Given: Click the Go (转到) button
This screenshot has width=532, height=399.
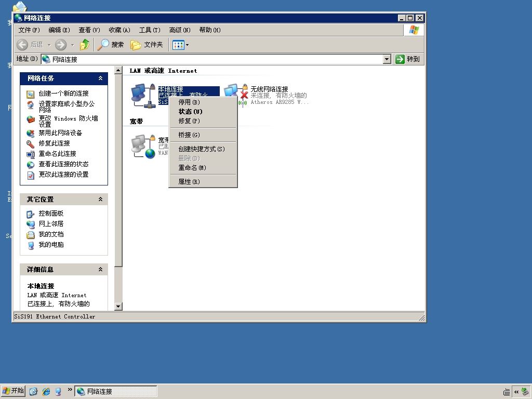Looking at the screenshot, I should tap(408, 59).
